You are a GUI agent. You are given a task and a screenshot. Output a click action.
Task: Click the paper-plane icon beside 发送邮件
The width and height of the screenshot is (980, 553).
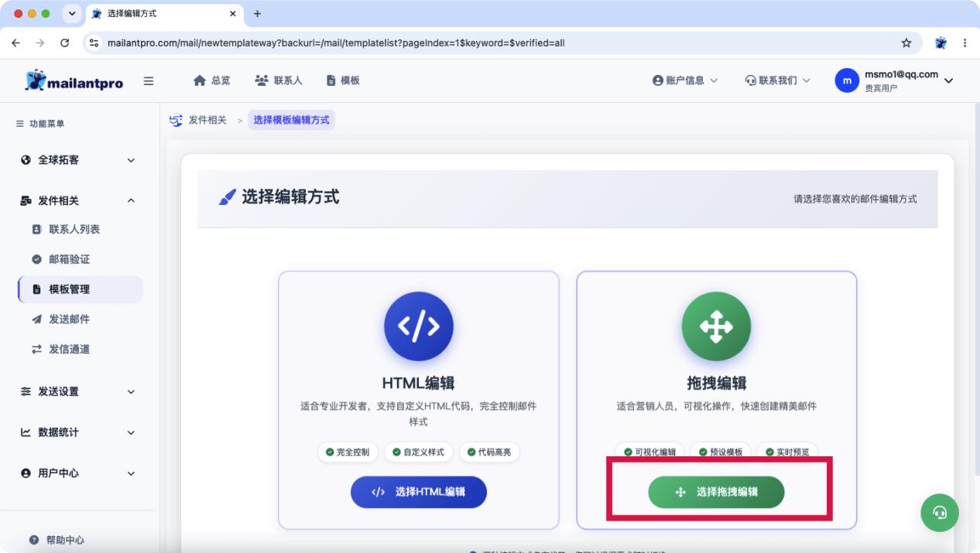click(x=36, y=319)
